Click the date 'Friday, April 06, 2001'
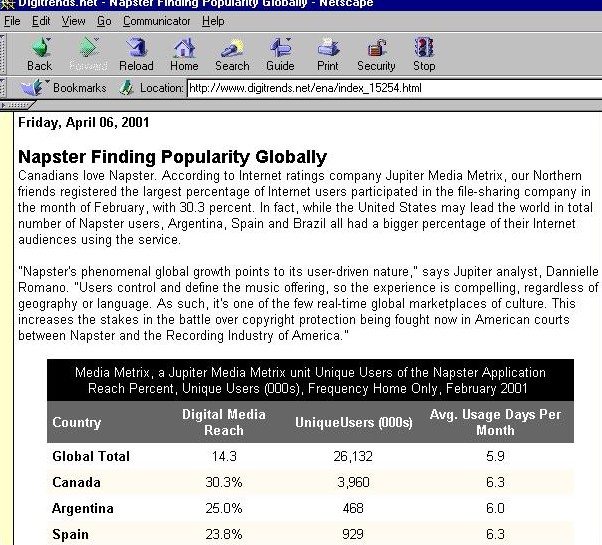The height and width of the screenshot is (545, 602). click(x=84, y=122)
